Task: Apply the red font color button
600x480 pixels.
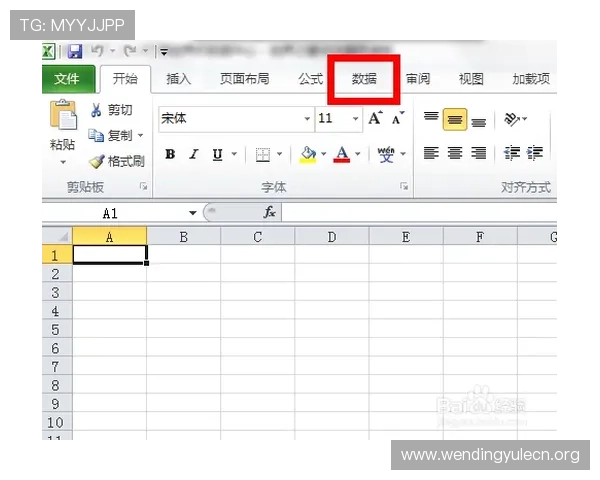Action: pos(342,154)
